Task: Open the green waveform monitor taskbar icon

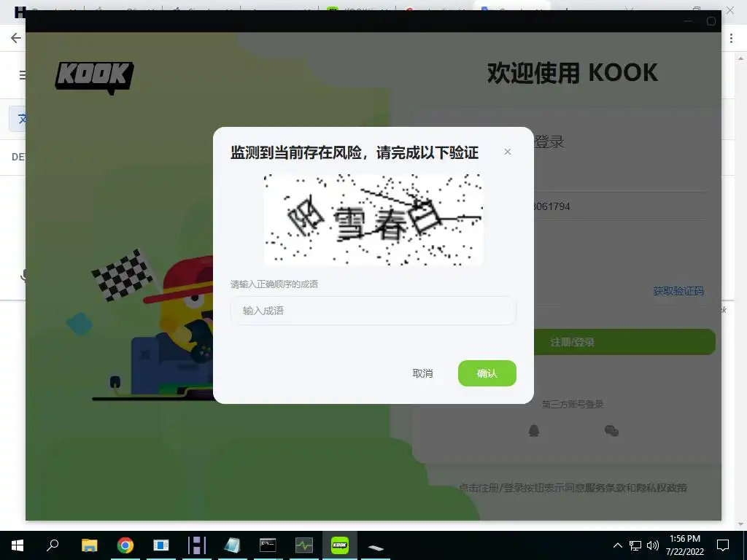Action: pyautogui.click(x=304, y=545)
